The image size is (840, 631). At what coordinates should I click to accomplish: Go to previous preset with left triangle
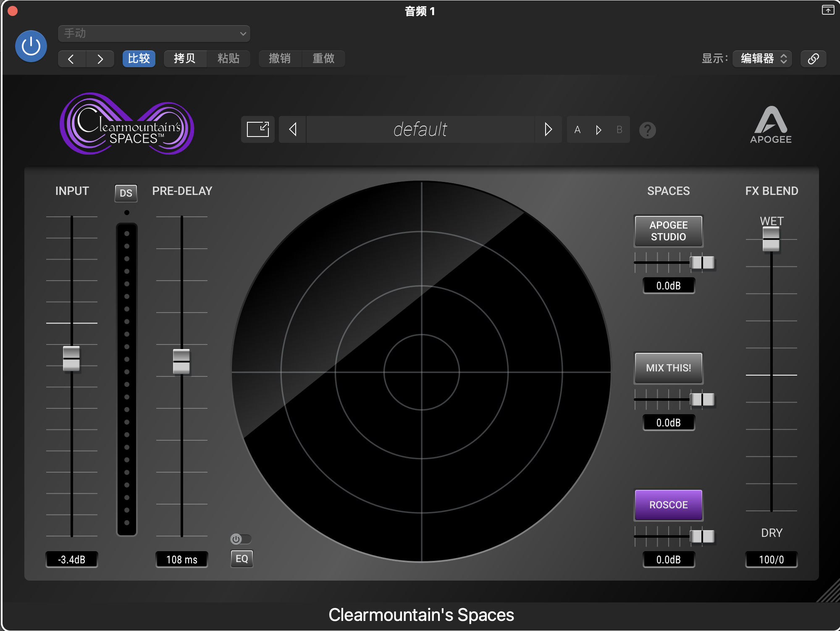click(x=293, y=129)
